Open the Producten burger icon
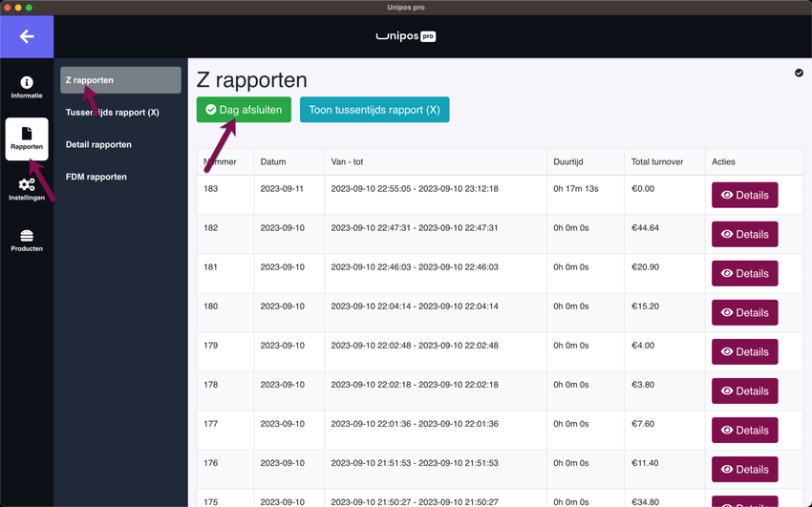Viewport: 812px width, 507px height. [27, 241]
